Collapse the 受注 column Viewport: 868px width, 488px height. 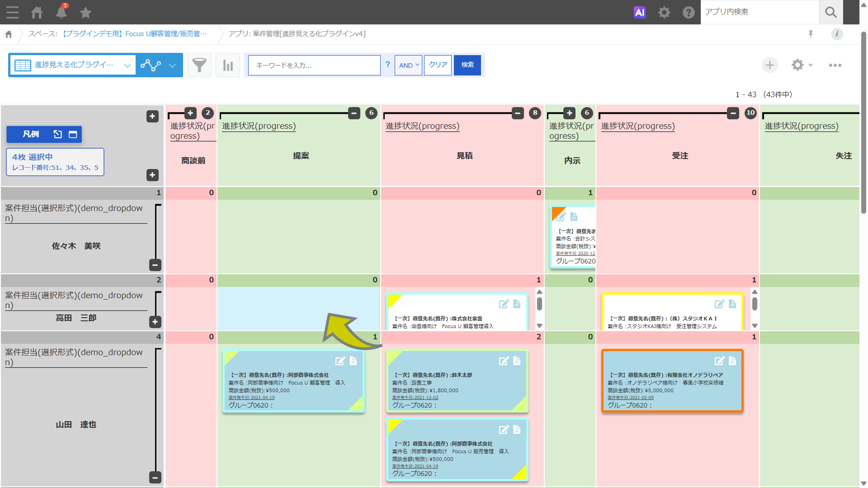(733, 113)
